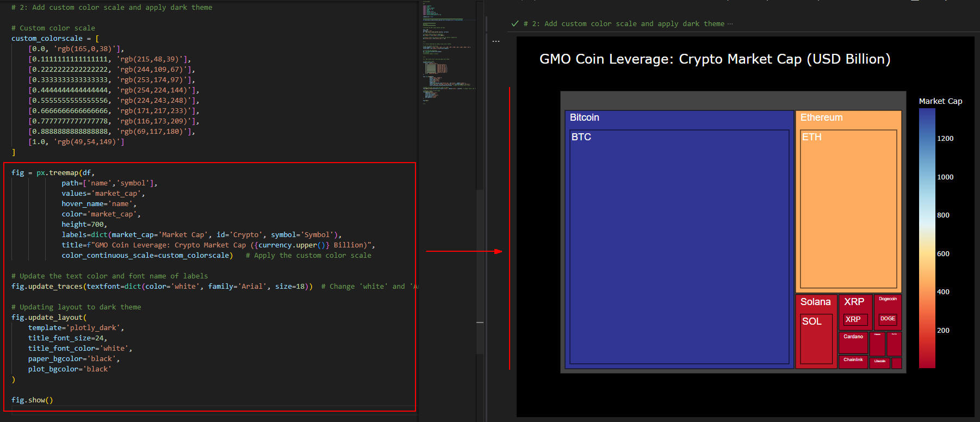The height and width of the screenshot is (422, 980).
Task: Select the Chainlink treemap tile
Action: tap(853, 362)
